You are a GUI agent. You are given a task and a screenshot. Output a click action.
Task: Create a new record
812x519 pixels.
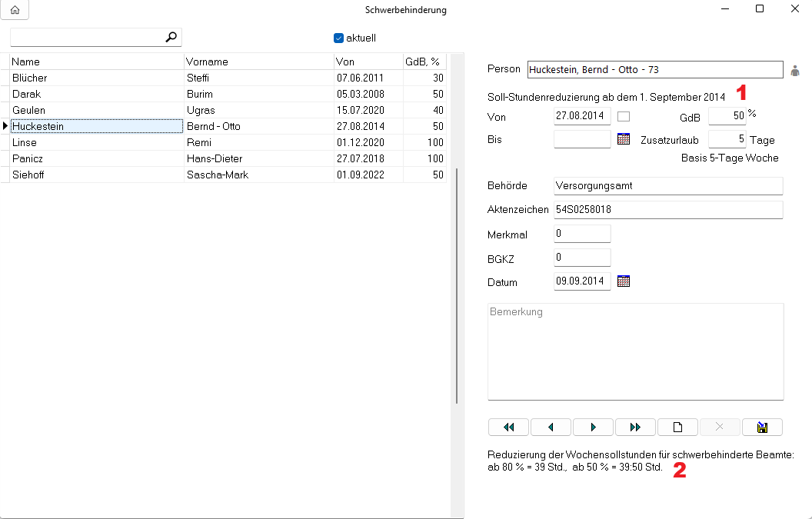(x=678, y=428)
